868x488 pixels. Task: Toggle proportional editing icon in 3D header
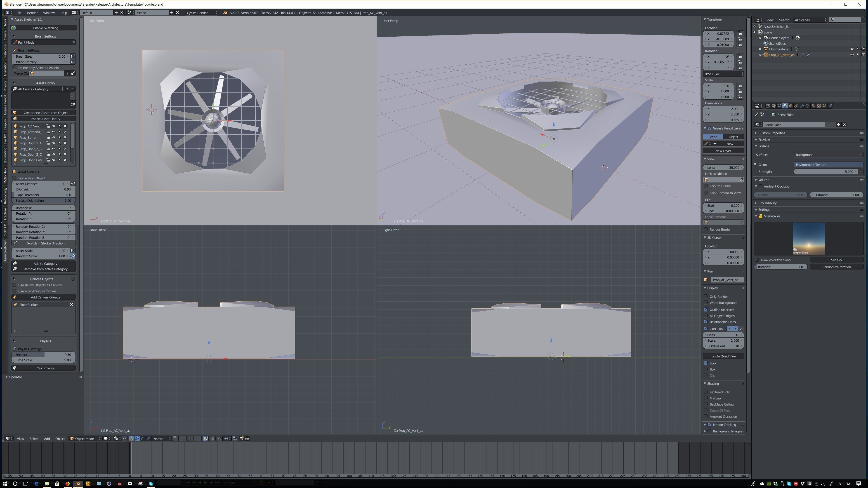point(213,439)
